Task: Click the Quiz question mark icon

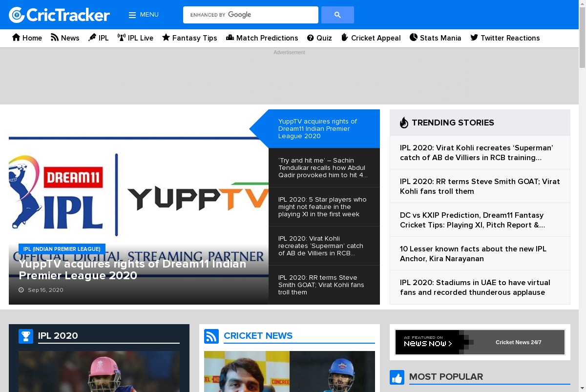Action: point(311,38)
